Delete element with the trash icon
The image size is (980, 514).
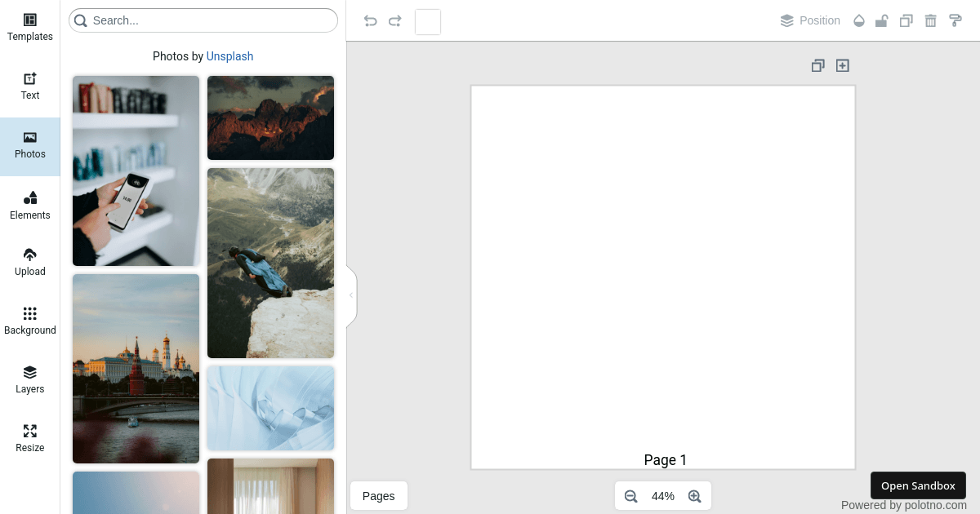[x=930, y=21]
